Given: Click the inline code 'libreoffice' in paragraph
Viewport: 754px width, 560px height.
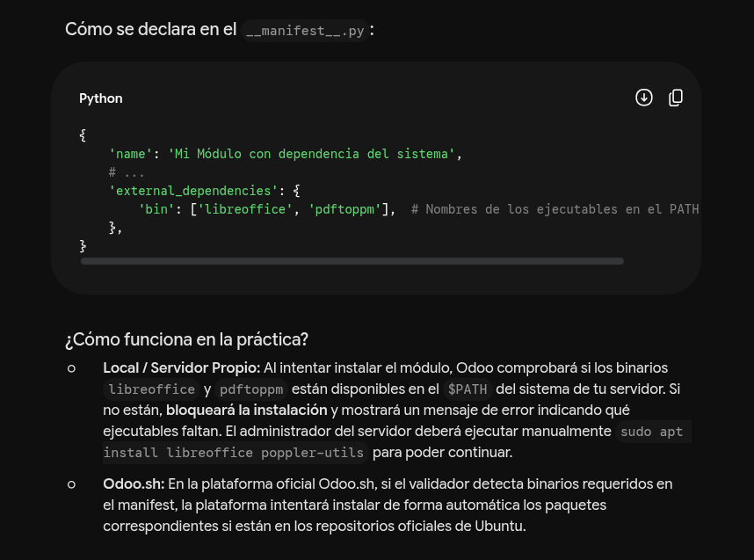Looking at the screenshot, I should tap(151, 389).
